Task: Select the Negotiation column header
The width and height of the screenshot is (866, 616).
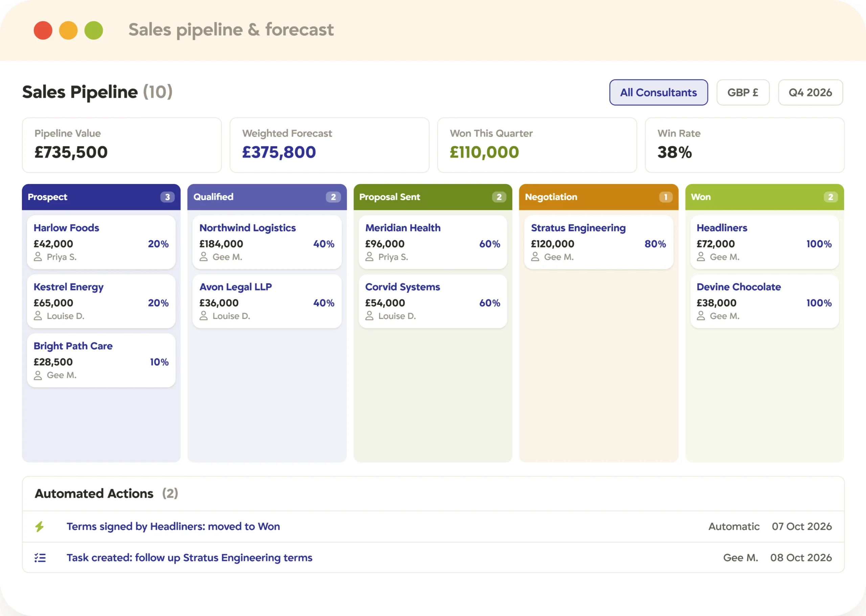Action: [x=598, y=197]
